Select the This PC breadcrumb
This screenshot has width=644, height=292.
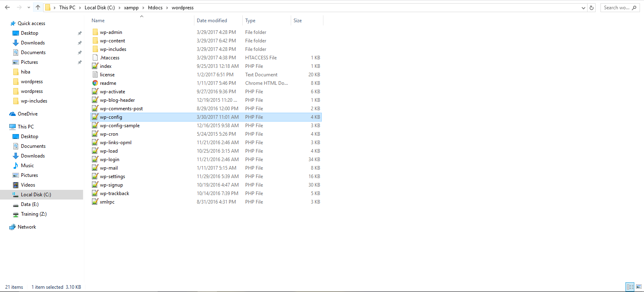click(x=67, y=8)
